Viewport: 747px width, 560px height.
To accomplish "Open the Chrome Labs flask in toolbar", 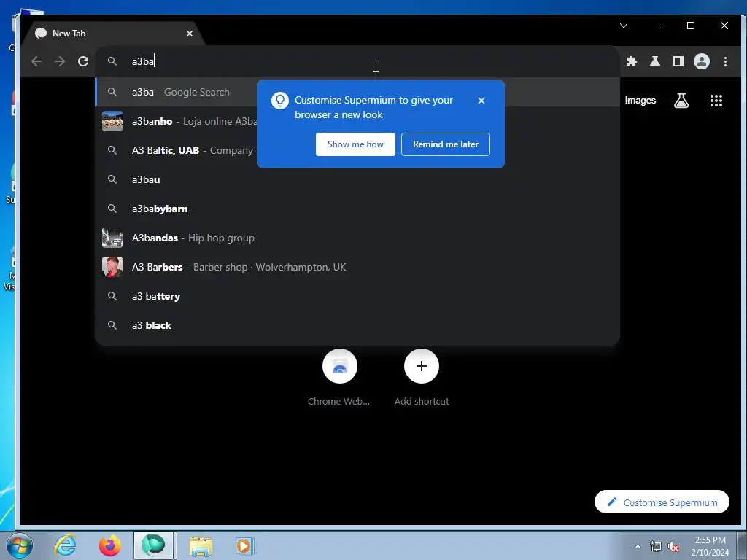I will click(x=654, y=61).
